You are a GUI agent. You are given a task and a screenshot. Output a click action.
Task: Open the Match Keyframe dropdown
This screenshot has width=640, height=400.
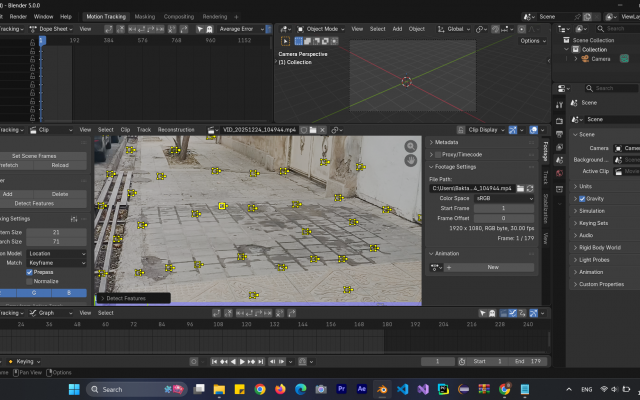pyautogui.click(x=54, y=263)
